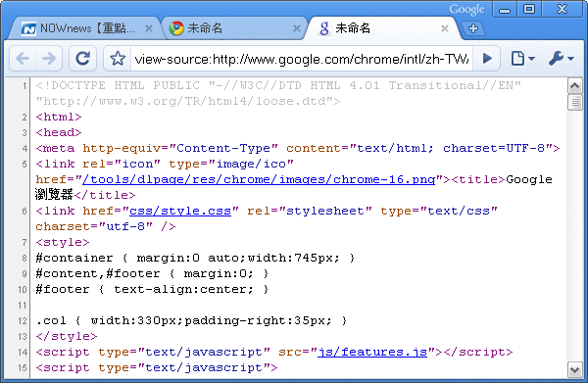The height and width of the screenshot is (383, 588).
Task: Click "<title>" tag before Google text
Action: tap(478, 179)
